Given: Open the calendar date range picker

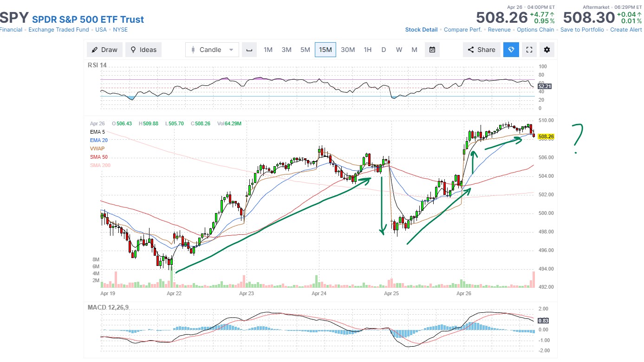Looking at the screenshot, I should click(432, 50).
